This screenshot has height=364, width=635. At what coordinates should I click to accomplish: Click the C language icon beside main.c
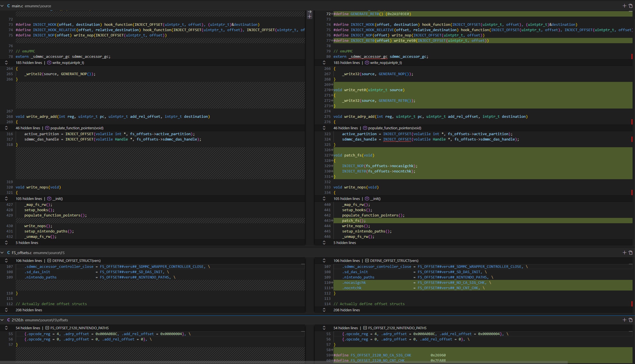pyautogui.click(x=8, y=6)
